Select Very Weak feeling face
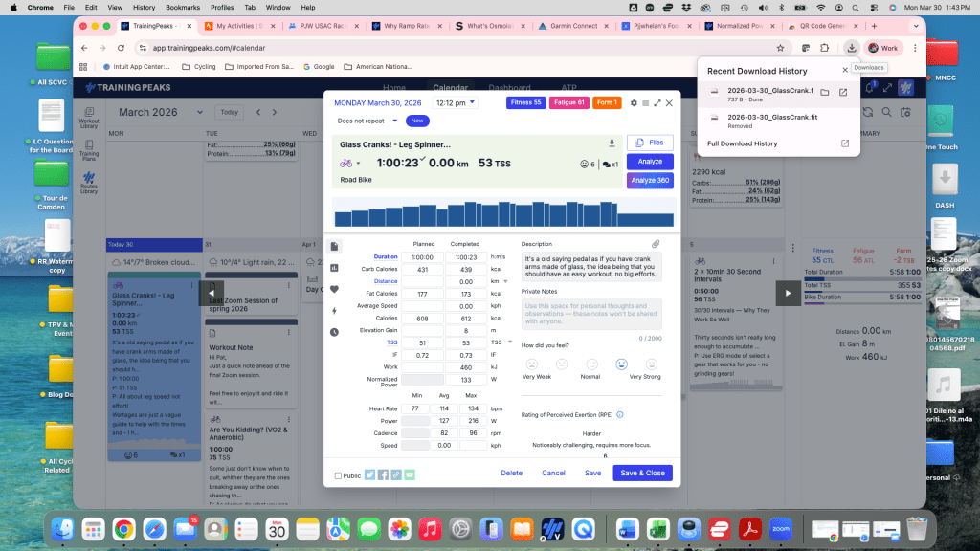980x551 pixels. coord(532,364)
